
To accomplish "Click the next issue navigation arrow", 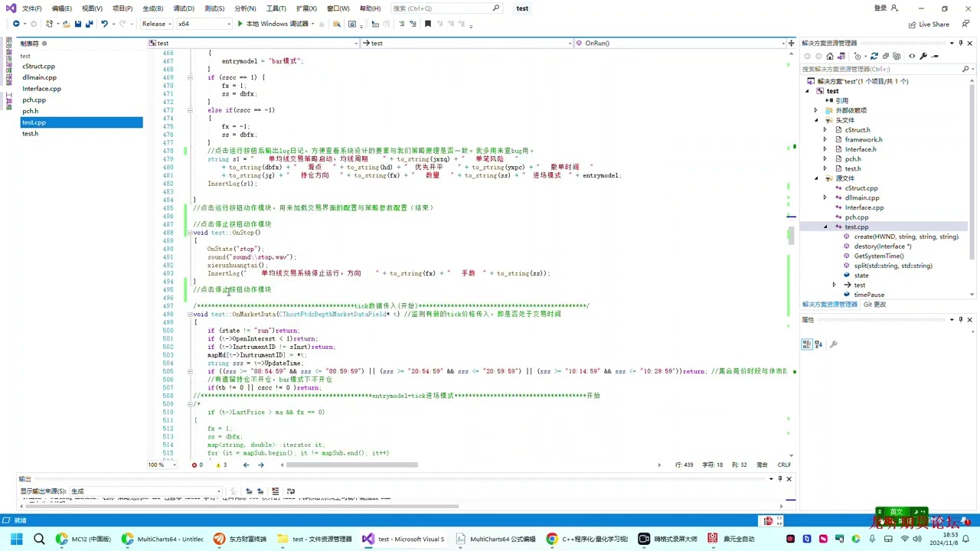I will (261, 465).
